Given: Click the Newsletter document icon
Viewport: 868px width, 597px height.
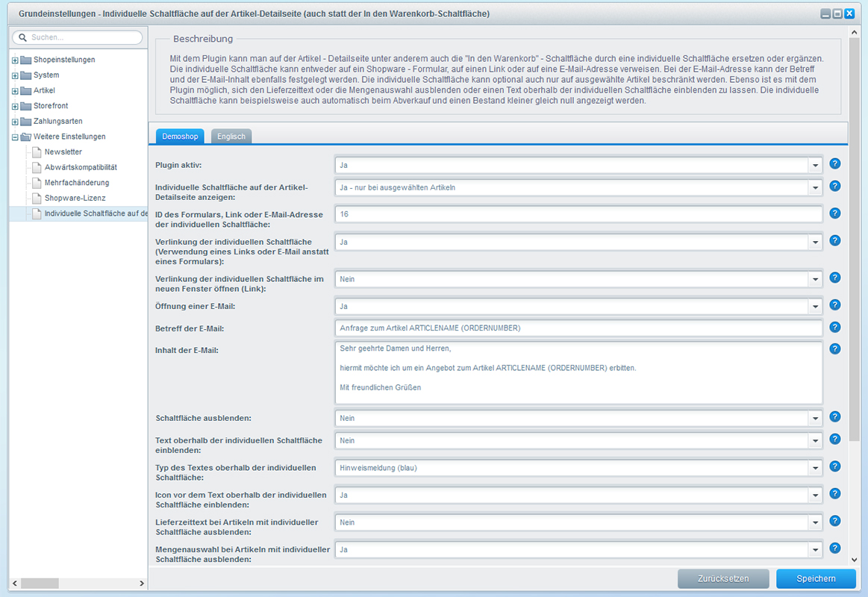Looking at the screenshot, I should pos(37,152).
